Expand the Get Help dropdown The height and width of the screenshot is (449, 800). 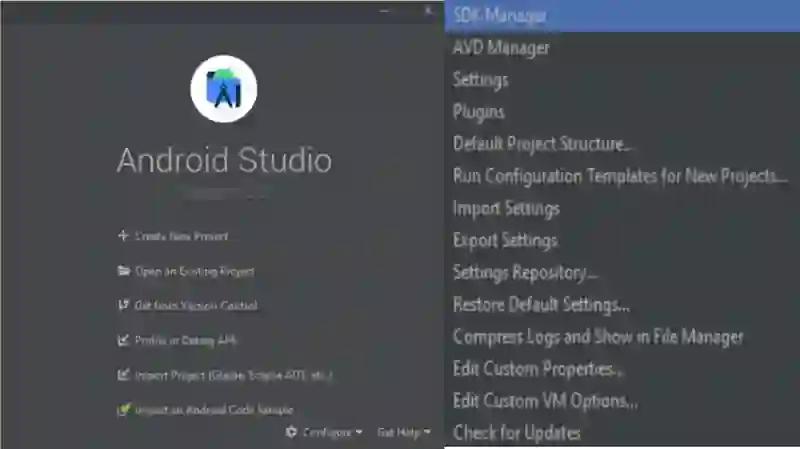[x=404, y=433]
